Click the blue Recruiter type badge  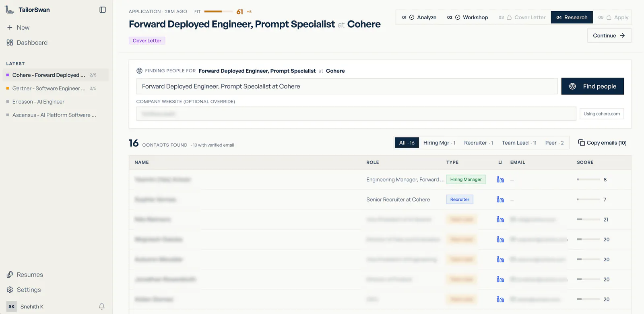(x=460, y=199)
